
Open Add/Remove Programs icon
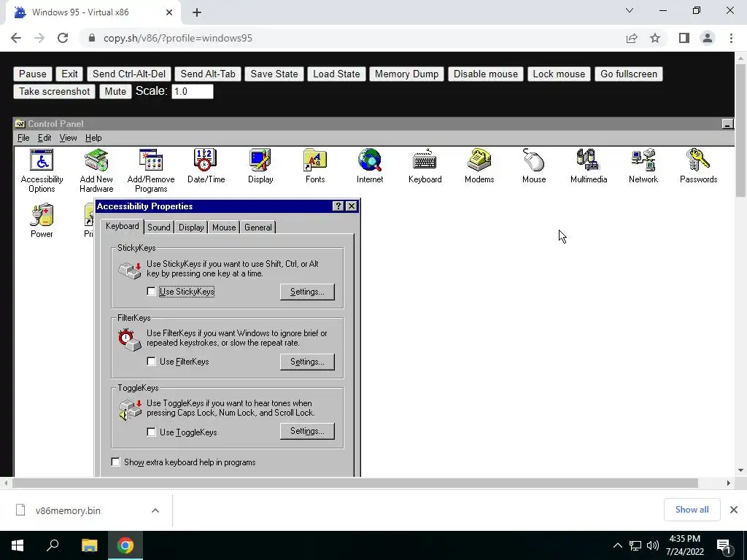click(x=151, y=170)
